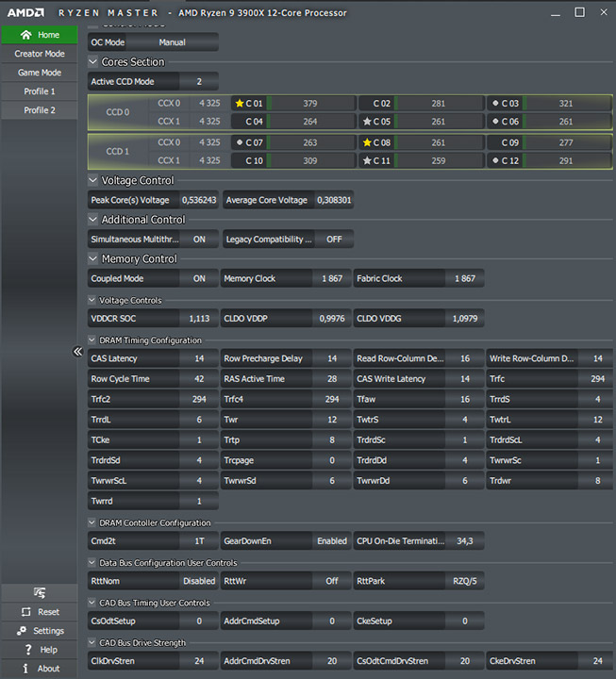Switch to the Creator Mode tab

pos(40,54)
